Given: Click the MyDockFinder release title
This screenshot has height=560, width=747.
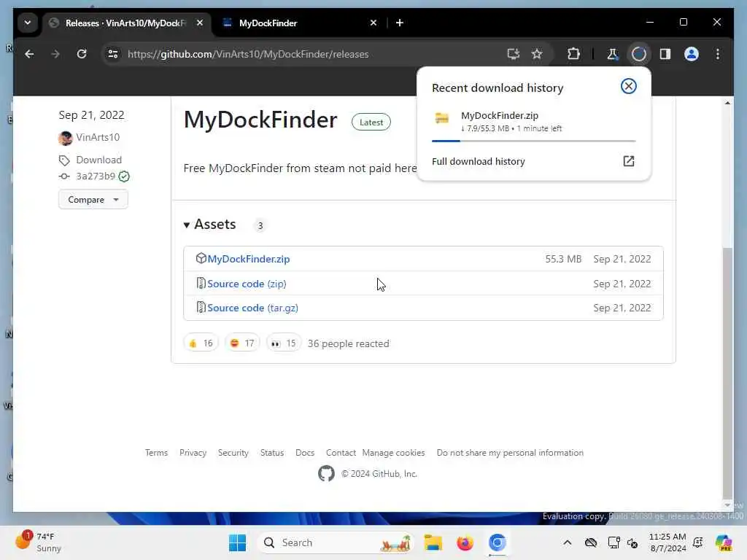Looking at the screenshot, I should pyautogui.click(x=260, y=120).
